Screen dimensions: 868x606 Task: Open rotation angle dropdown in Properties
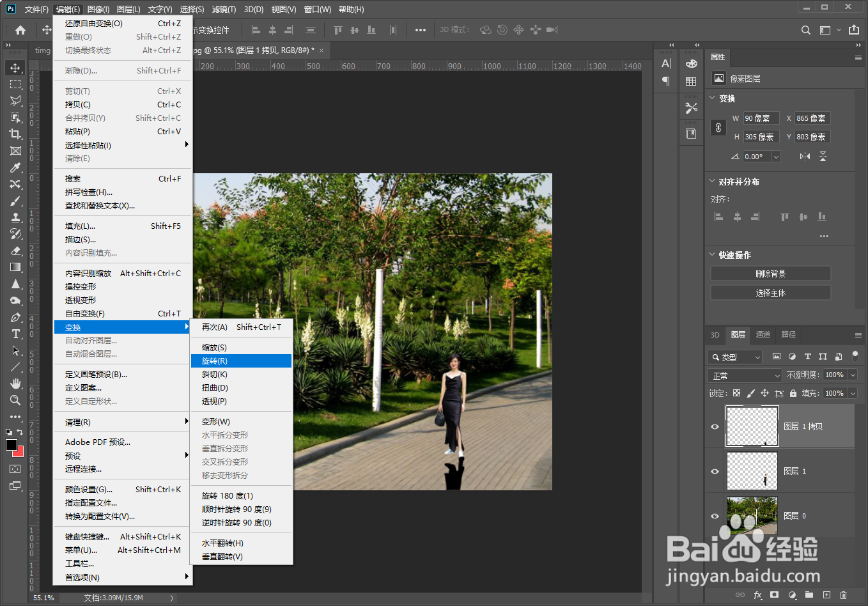click(x=776, y=157)
